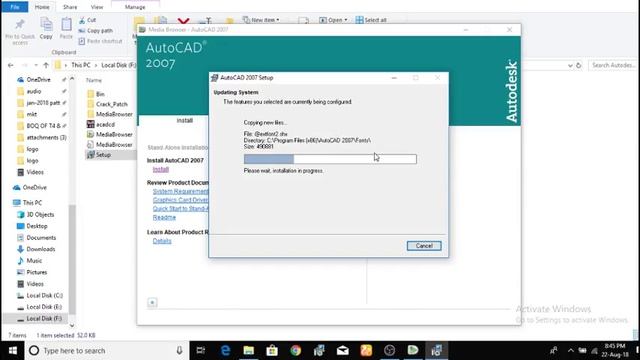The width and height of the screenshot is (640, 360).
Task: Open Desktop in navigation pane
Action: [32, 226]
